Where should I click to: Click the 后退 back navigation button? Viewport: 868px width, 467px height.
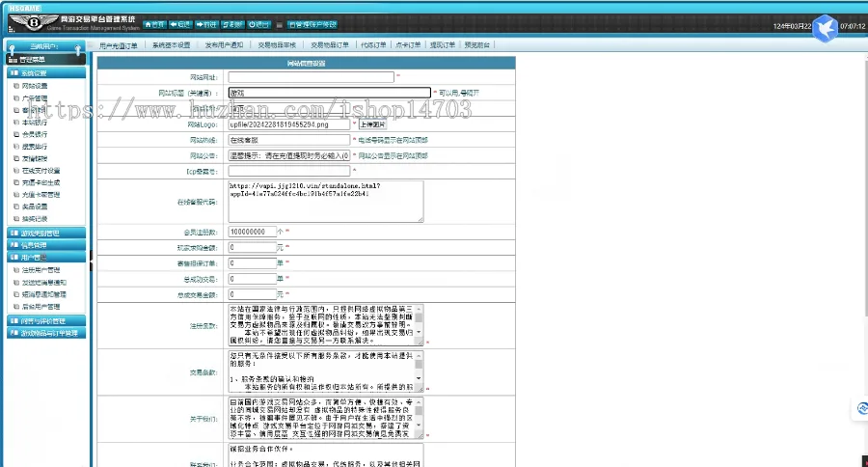click(179, 24)
